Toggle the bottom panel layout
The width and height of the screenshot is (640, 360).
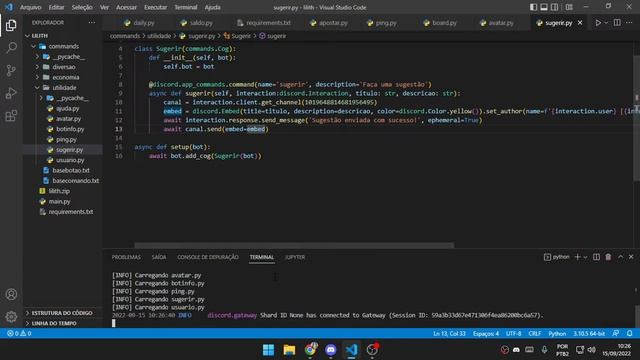(544, 7)
